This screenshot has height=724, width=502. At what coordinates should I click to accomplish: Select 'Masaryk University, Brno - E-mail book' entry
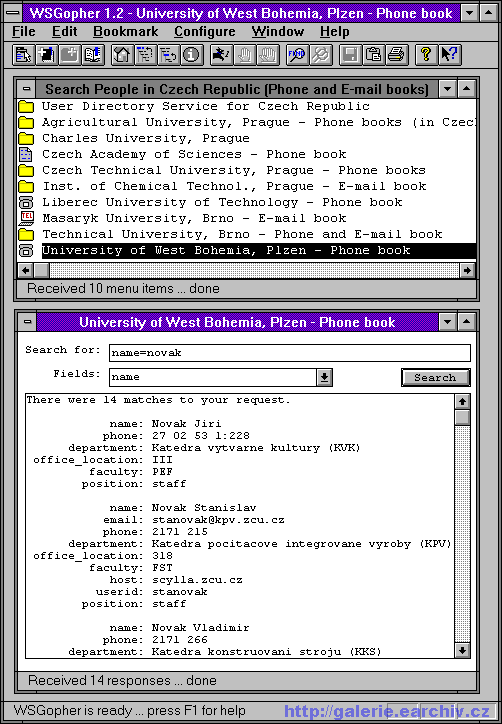click(194, 218)
